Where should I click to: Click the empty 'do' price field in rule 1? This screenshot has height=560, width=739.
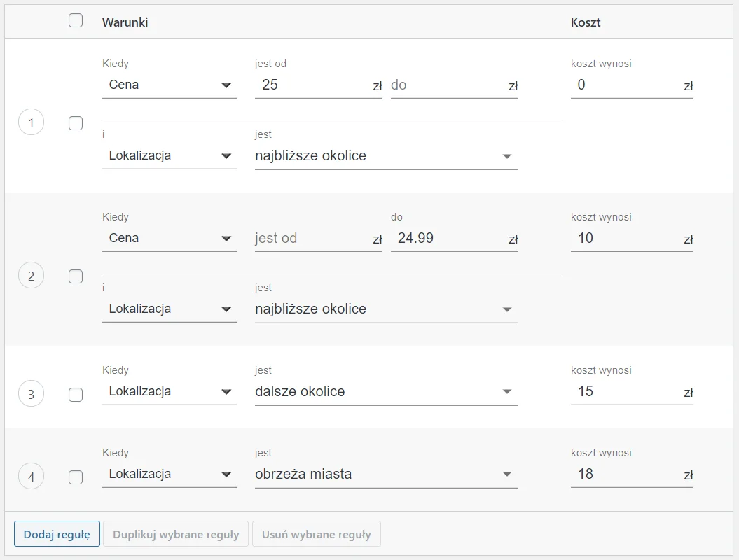pyautogui.click(x=447, y=85)
